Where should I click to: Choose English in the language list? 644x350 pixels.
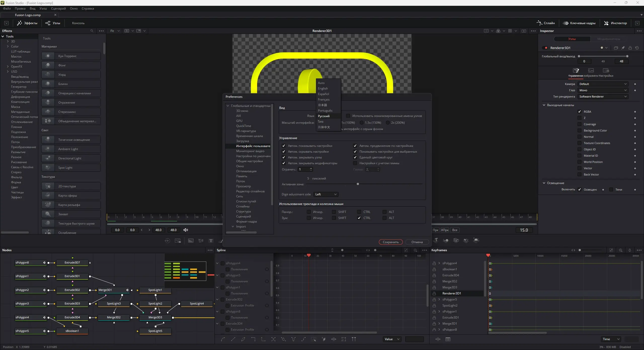point(323,89)
